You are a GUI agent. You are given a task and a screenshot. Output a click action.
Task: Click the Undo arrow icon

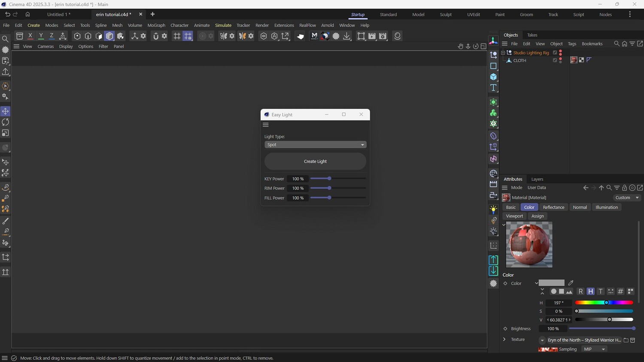pos(7,14)
